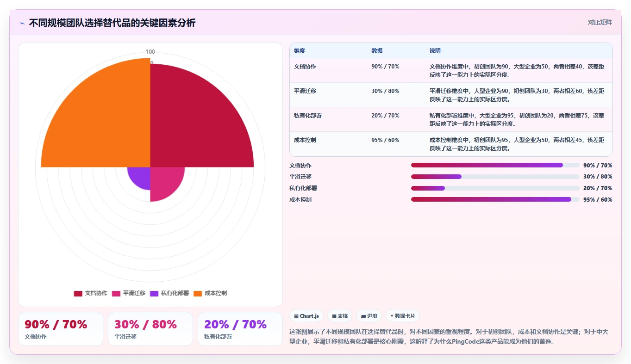Open the 90% / 70% 文档协作 stat card
The width and height of the screenshot is (631, 364).
pos(61,329)
